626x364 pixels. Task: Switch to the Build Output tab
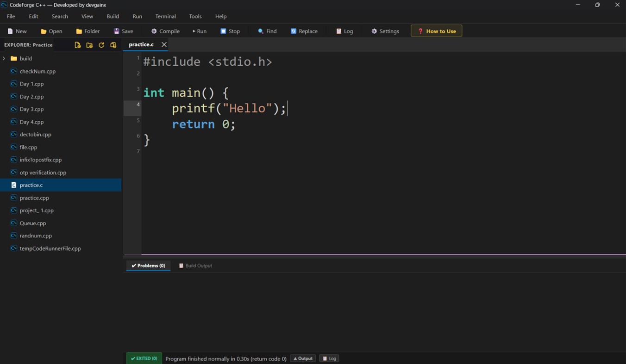(x=195, y=265)
